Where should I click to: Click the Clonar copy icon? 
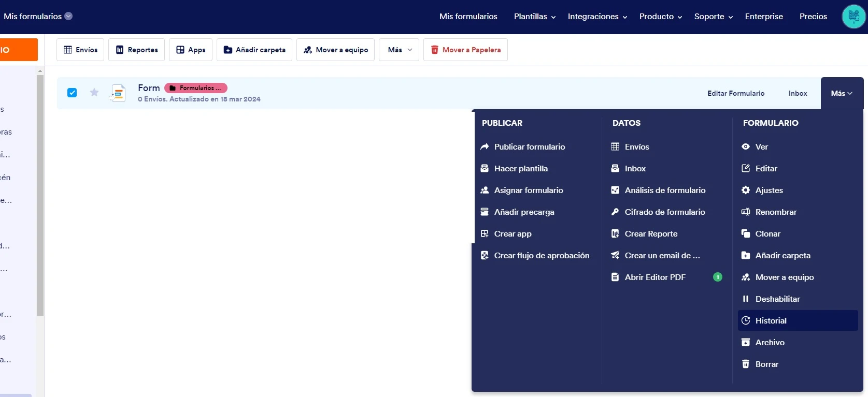pyautogui.click(x=746, y=233)
